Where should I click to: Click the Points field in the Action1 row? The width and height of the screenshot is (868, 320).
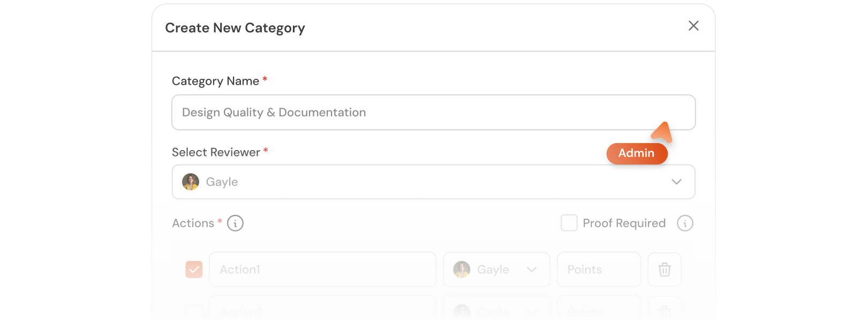point(598,270)
